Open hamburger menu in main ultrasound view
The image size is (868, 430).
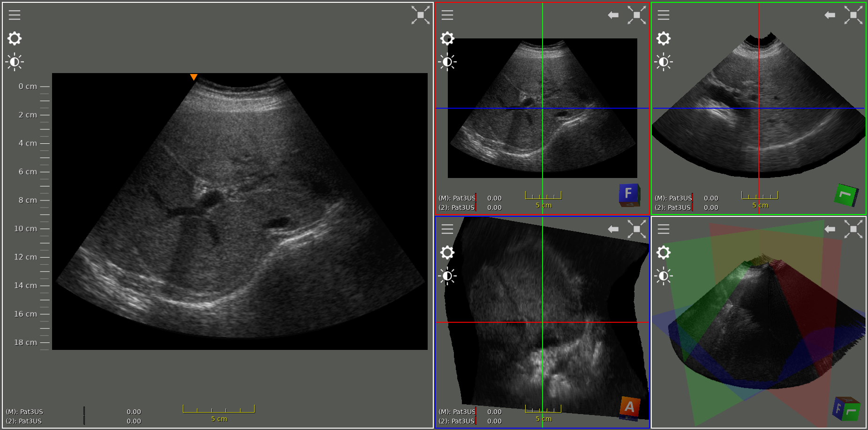click(x=15, y=15)
